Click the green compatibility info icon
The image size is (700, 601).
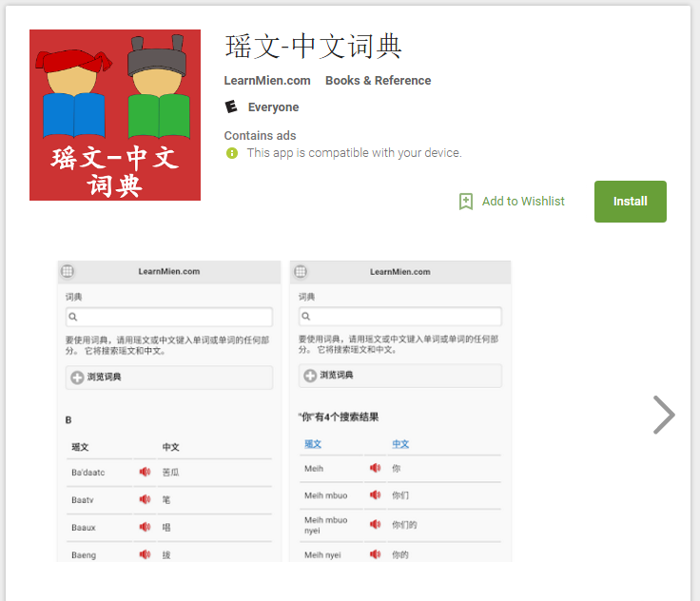232,153
